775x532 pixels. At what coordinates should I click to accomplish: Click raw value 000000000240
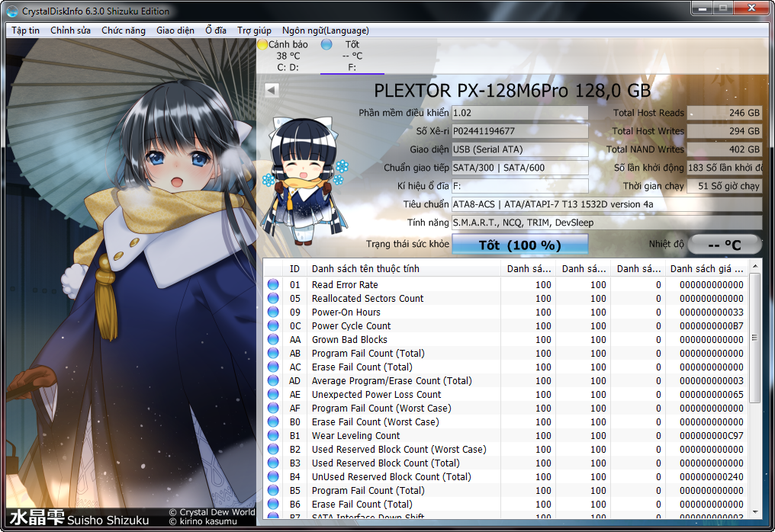[x=711, y=476]
